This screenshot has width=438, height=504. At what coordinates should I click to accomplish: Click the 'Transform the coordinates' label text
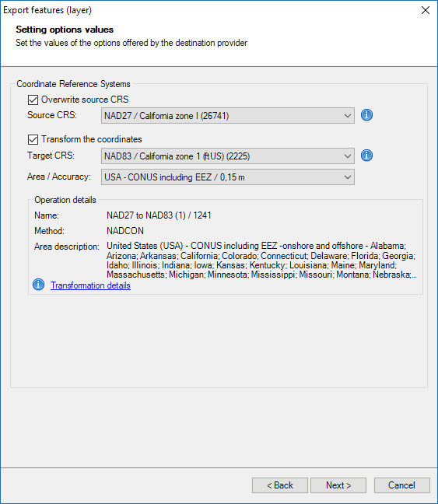click(x=92, y=139)
